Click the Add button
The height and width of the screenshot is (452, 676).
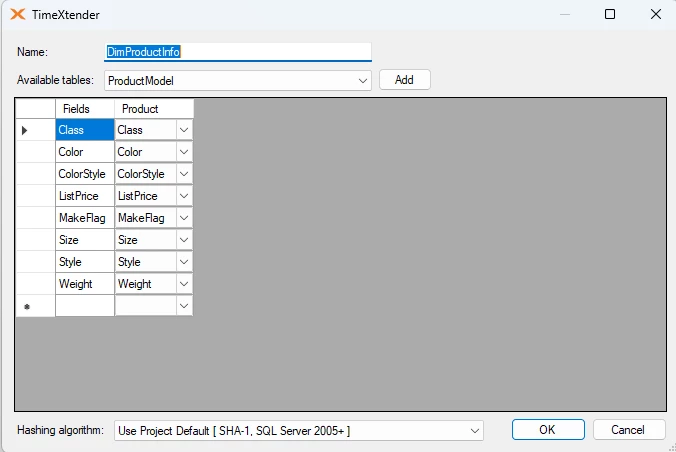[404, 80]
